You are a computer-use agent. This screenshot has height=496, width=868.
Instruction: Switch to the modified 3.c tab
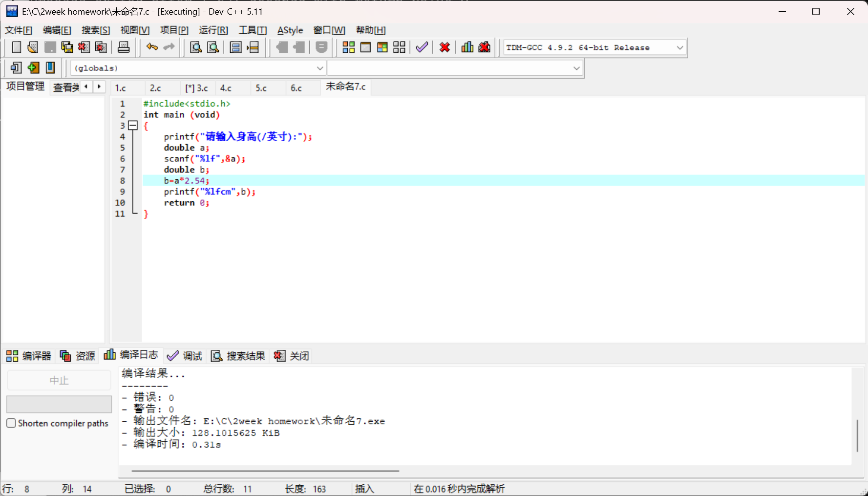click(197, 88)
